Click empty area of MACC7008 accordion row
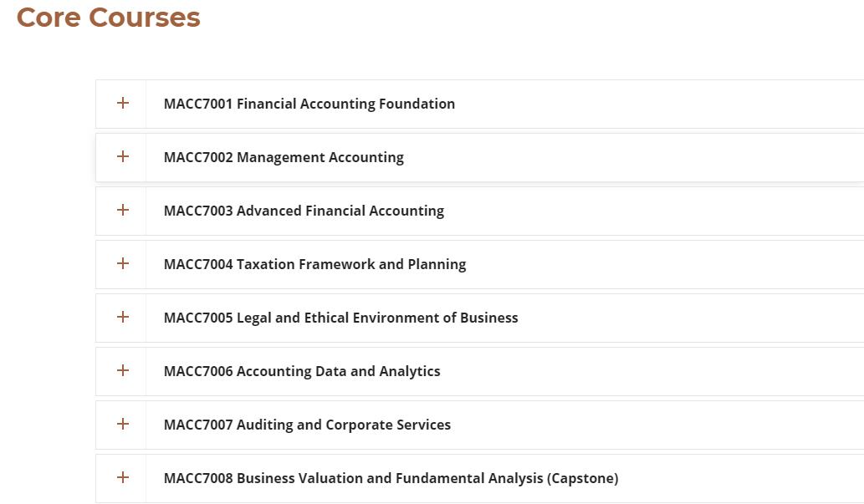Screen dimensions: 864x504 (753, 478)
